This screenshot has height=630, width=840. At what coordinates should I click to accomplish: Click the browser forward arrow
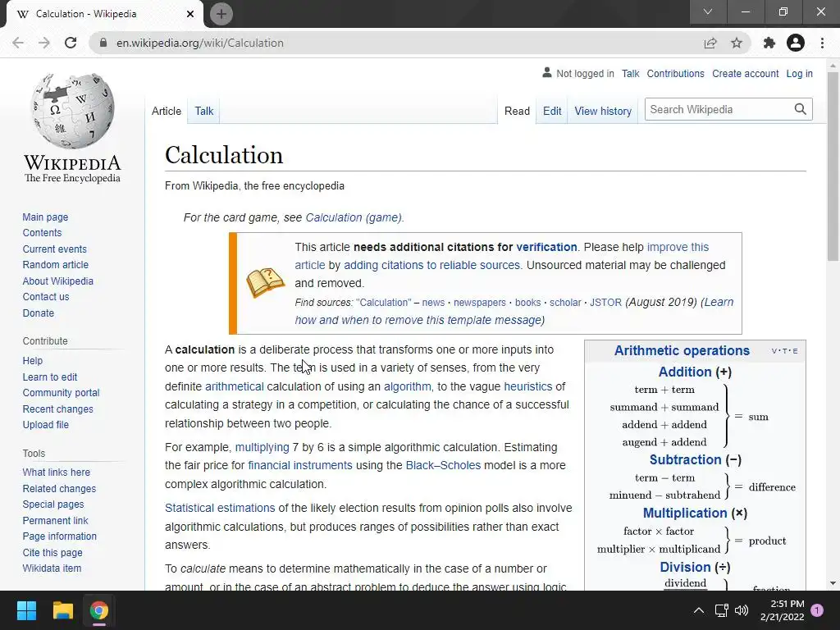pyautogui.click(x=44, y=43)
